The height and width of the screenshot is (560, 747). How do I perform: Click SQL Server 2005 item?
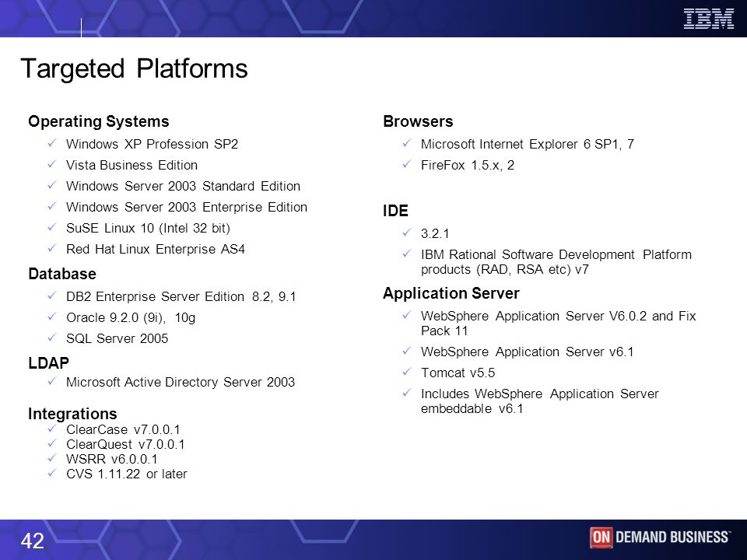(117, 338)
